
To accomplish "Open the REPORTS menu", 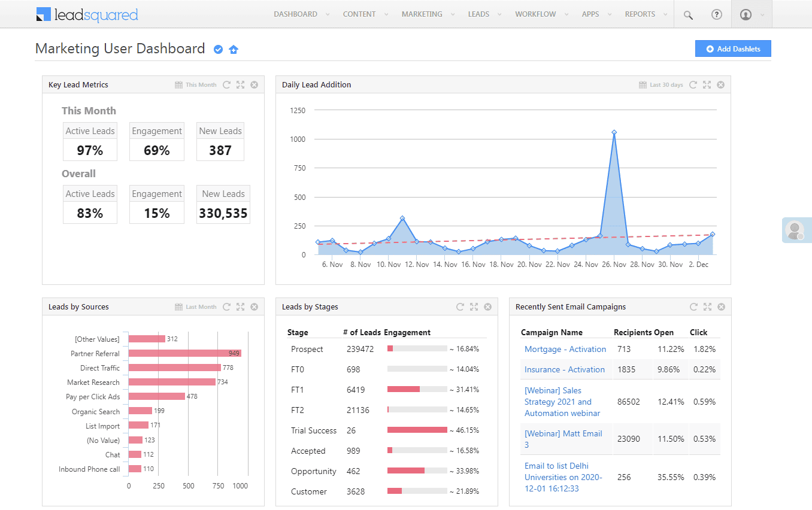I will click(640, 14).
